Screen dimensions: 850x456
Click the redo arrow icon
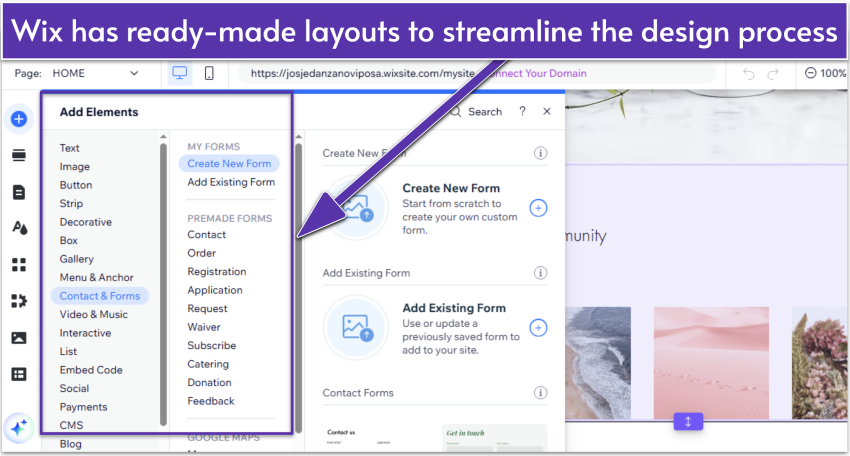773,73
